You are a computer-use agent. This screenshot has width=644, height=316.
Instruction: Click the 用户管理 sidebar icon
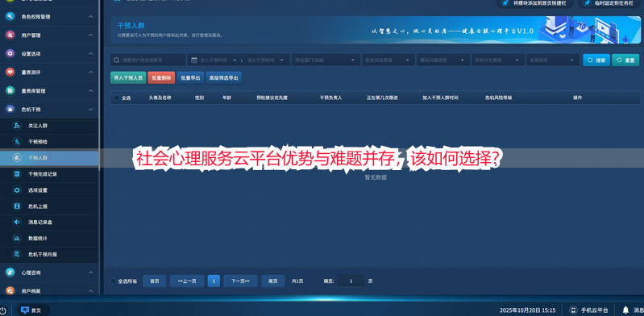(10, 35)
